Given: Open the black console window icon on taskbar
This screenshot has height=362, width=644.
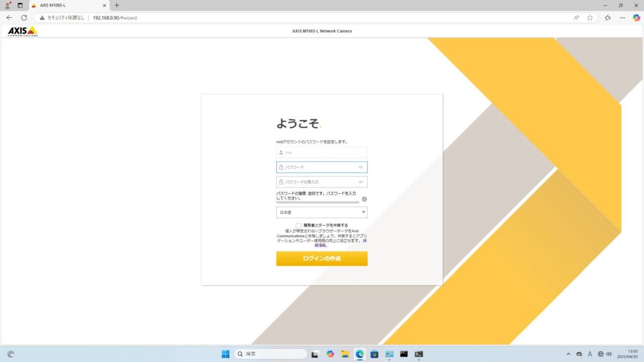Looking at the screenshot, I should [404, 354].
